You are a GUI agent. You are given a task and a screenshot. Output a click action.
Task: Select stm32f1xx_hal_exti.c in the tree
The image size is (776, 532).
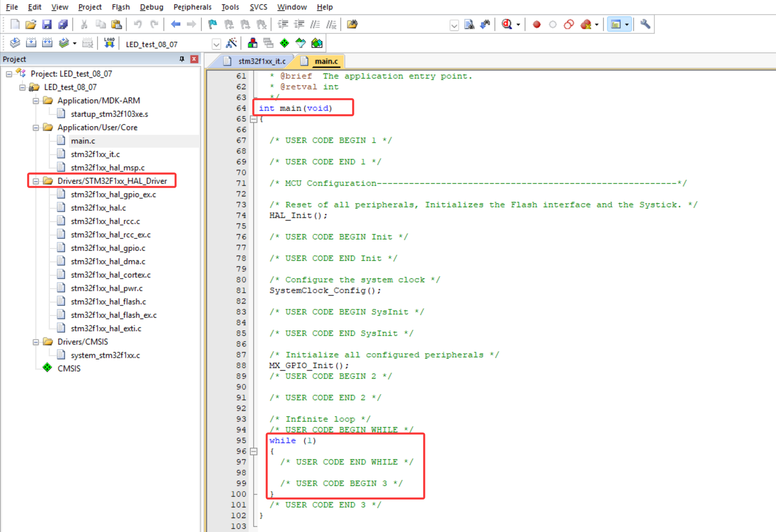pyautogui.click(x=106, y=328)
